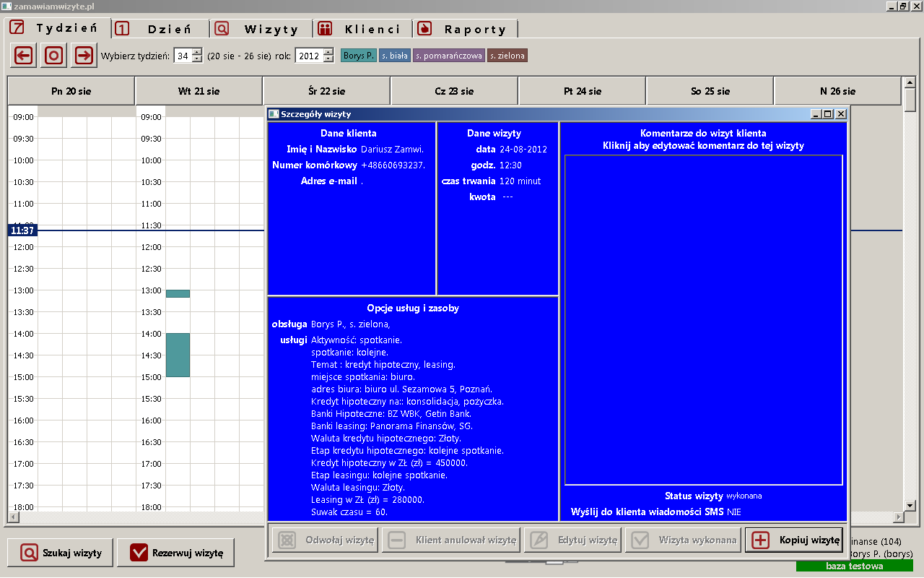The height and width of the screenshot is (578, 924).
Task: Go to previous week with left arrow
Action: pyautogui.click(x=24, y=55)
